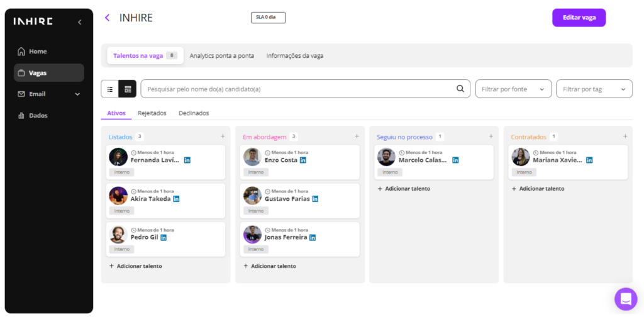This screenshot has height=319, width=644.
Task: Show the Ativos candidates tab
Action: (x=116, y=113)
